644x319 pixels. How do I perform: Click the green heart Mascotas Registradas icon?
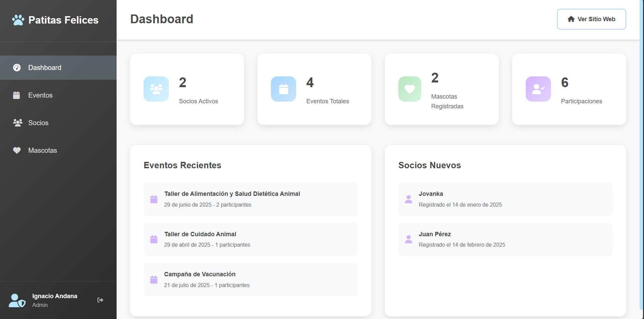[x=409, y=89]
